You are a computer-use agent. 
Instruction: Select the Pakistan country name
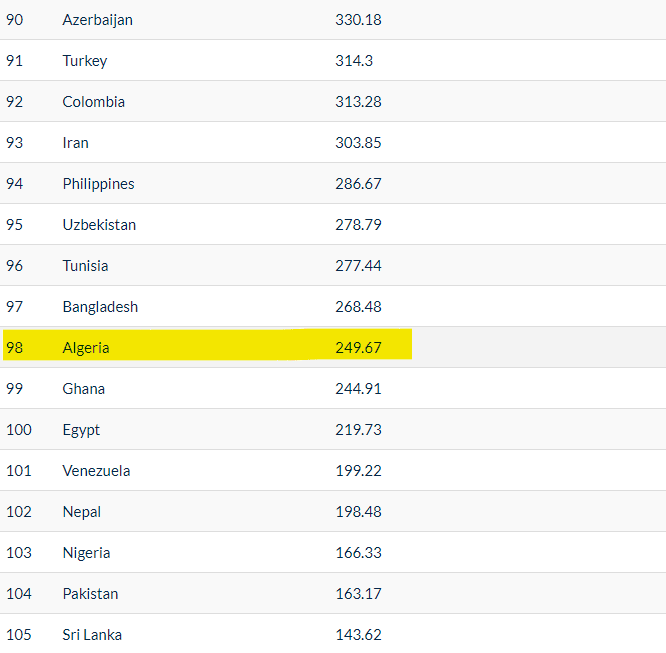coord(90,594)
